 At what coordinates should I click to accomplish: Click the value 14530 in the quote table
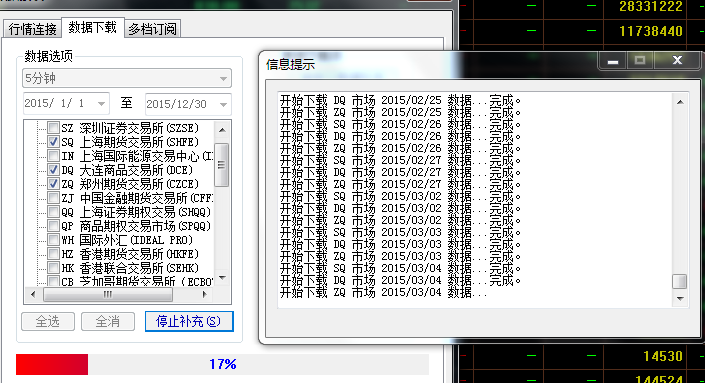coord(663,356)
